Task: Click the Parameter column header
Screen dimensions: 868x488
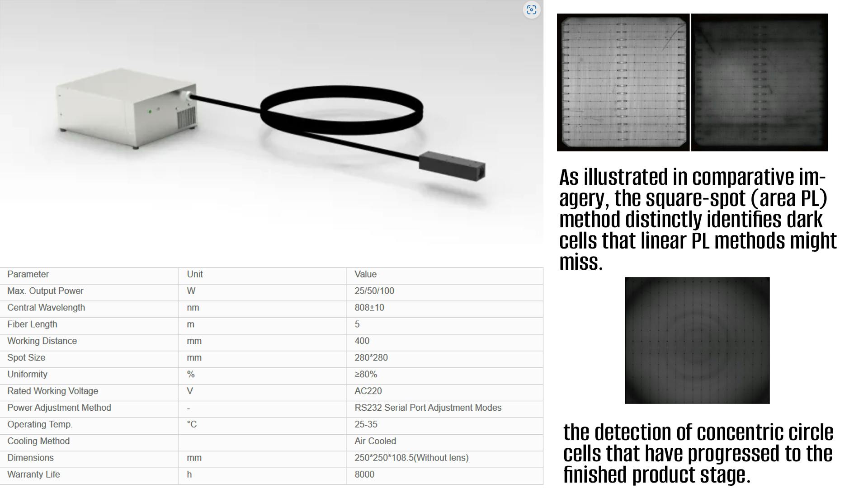Action: point(28,274)
